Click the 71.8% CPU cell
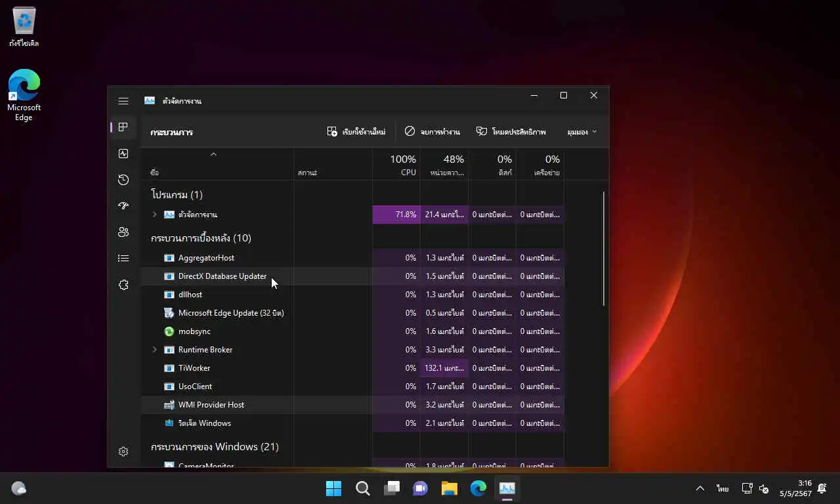Viewport: 840px width, 504px height. (x=396, y=215)
